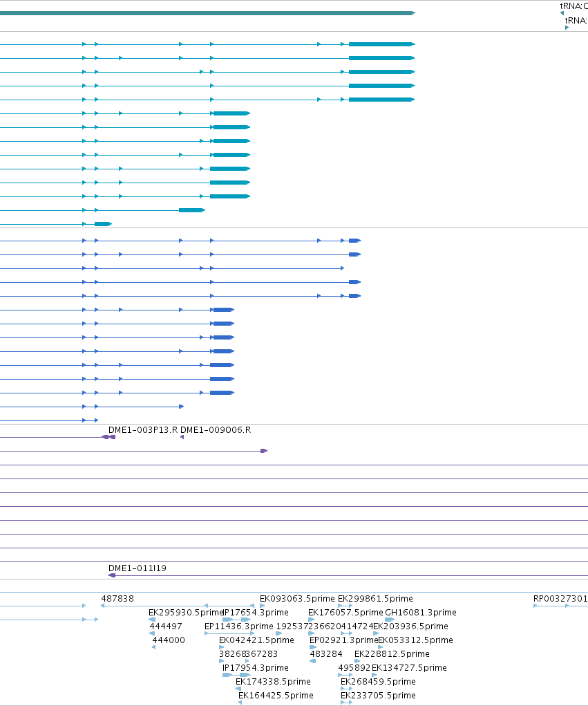This screenshot has height=706, width=588.
Task: Select the arrow beneath EK093063.5prime
Action: point(263,606)
